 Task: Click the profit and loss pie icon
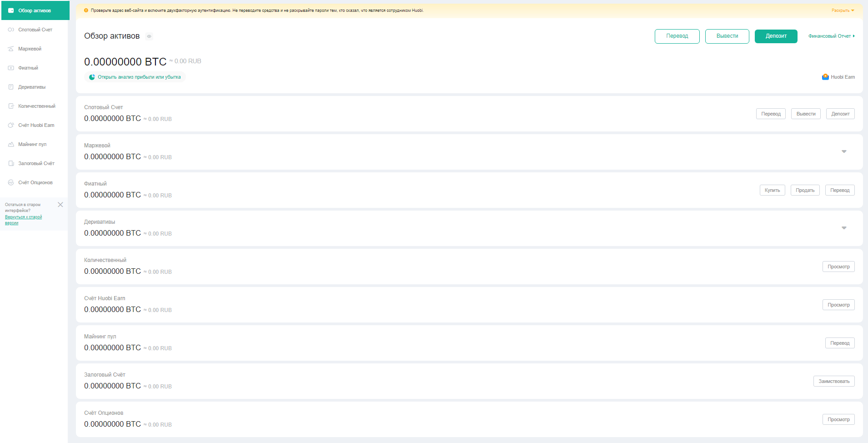(x=92, y=77)
